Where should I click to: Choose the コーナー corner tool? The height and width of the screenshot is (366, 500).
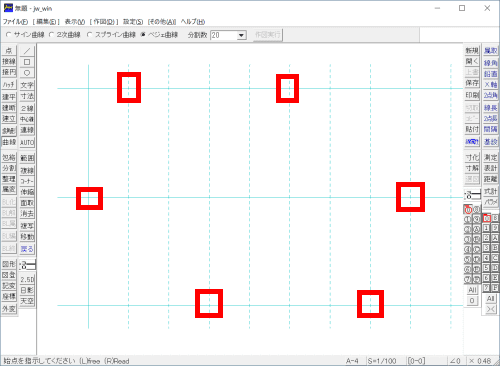(x=27, y=181)
